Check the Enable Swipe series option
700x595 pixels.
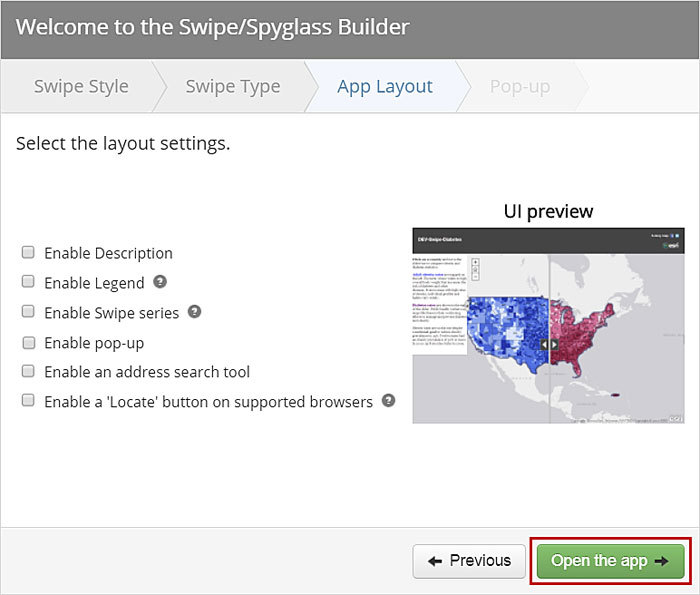click(x=28, y=313)
